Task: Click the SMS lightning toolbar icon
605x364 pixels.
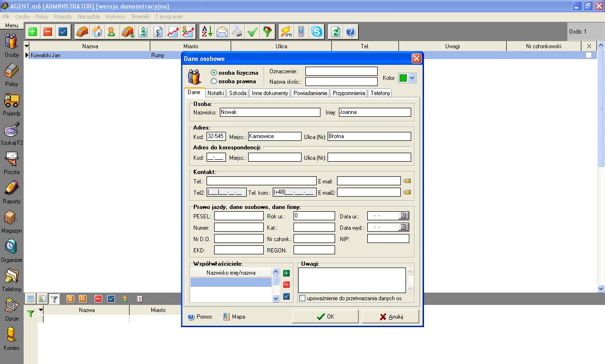Action: click(286, 32)
